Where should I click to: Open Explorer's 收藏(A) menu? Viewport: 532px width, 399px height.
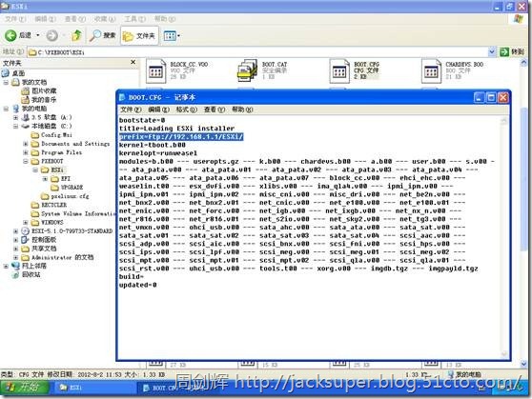pos(105,19)
